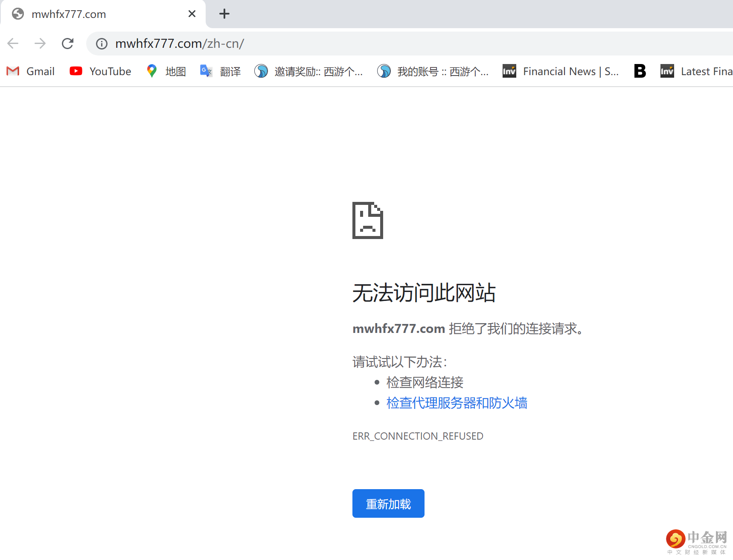
Task: Click the 重新加载 reload button
Action: point(388,504)
